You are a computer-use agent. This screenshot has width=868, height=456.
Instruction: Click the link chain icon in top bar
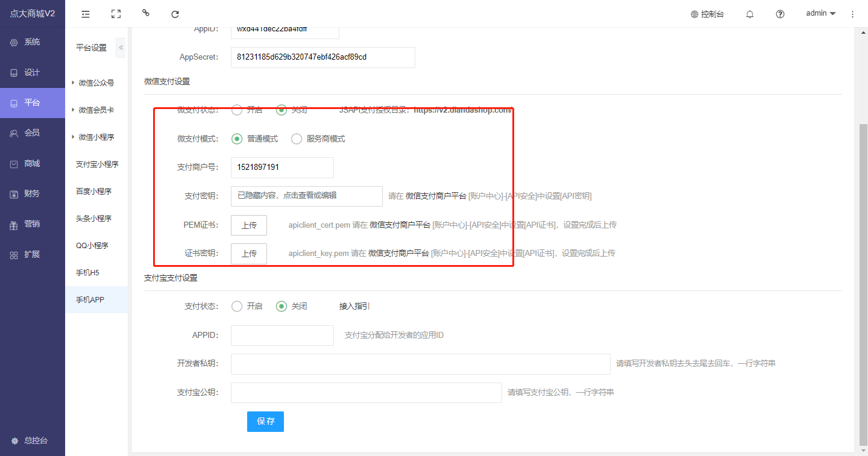tap(145, 13)
